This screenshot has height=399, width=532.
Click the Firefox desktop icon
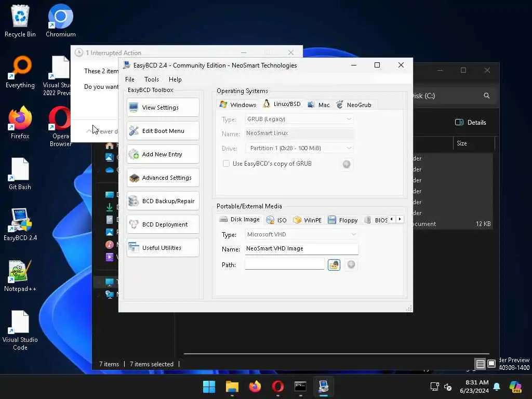(x=20, y=123)
